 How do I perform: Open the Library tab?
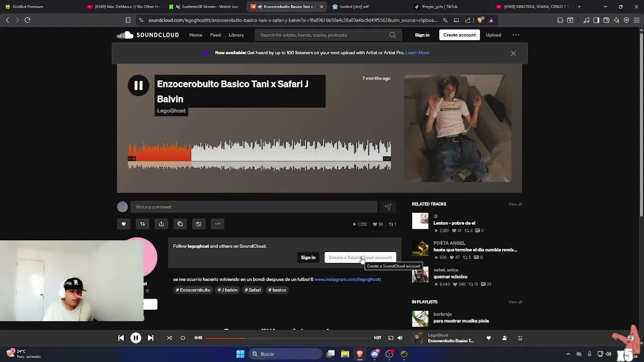[x=236, y=35]
